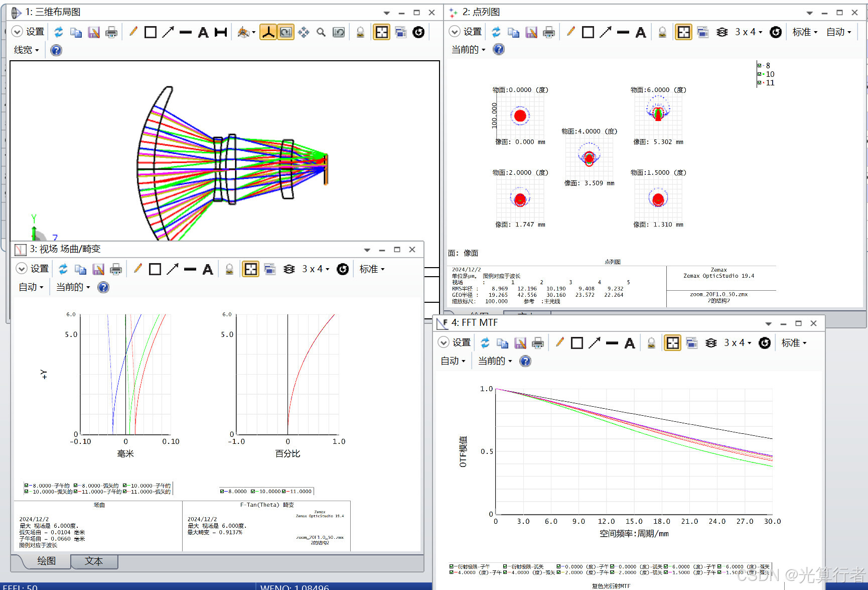Uncheck 衍射极限-子午 curve in MTF legend
The width and height of the screenshot is (868, 590).
point(452,566)
